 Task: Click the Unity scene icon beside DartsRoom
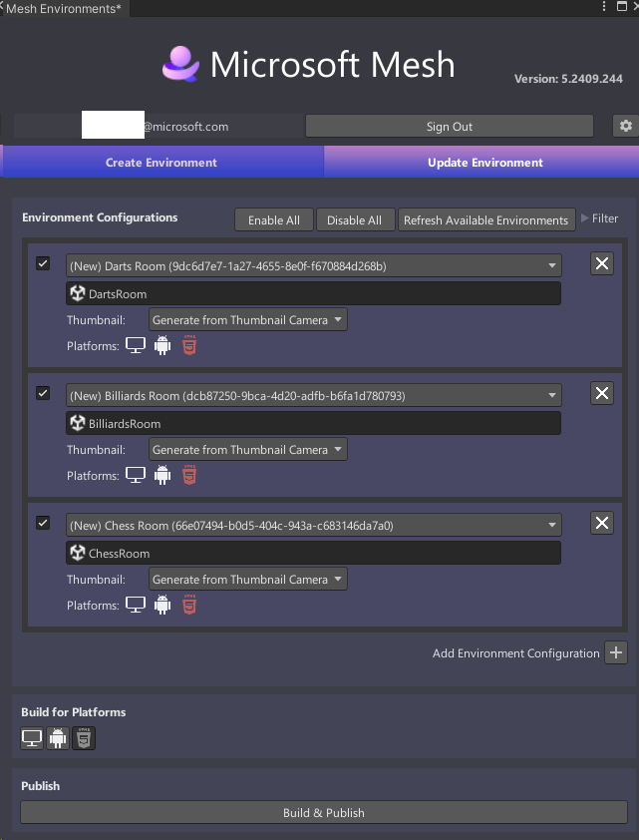tap(78, 293)
